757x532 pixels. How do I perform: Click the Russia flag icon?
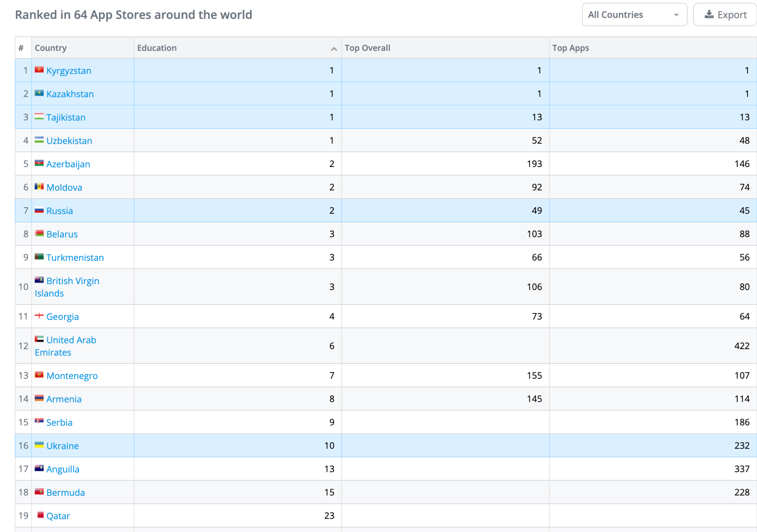39,210
